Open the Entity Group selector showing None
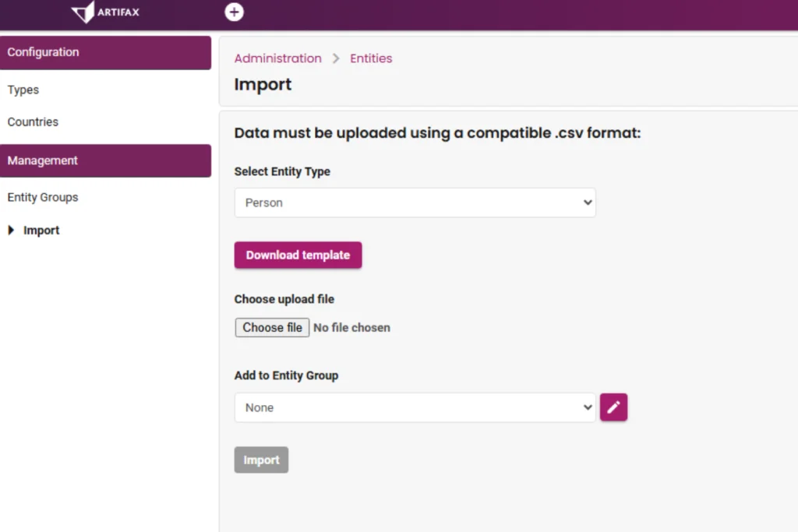This screenshot has width=798, height=532. (x=413, y=407)
